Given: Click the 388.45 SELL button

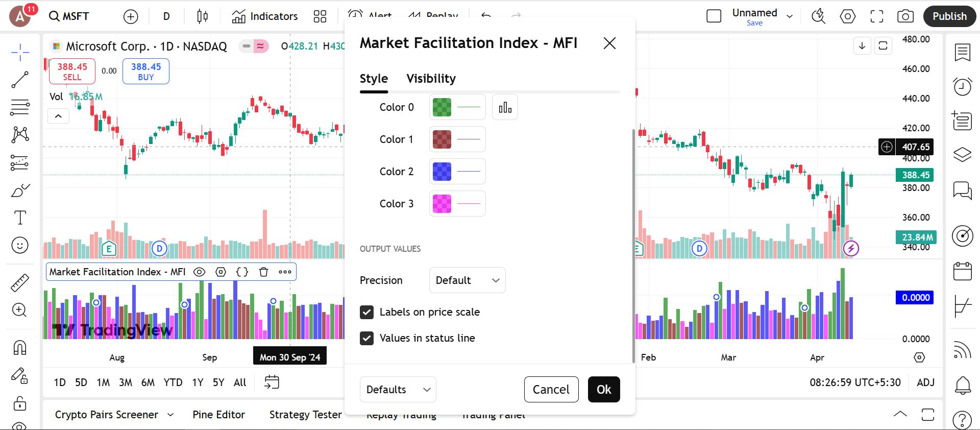Looking at the screenshot, I should (72, 71).
